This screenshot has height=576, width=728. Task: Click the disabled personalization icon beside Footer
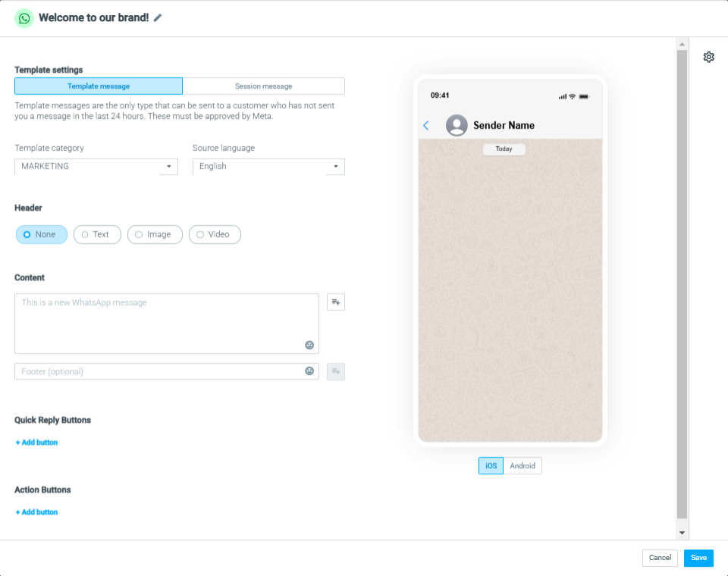336,371
